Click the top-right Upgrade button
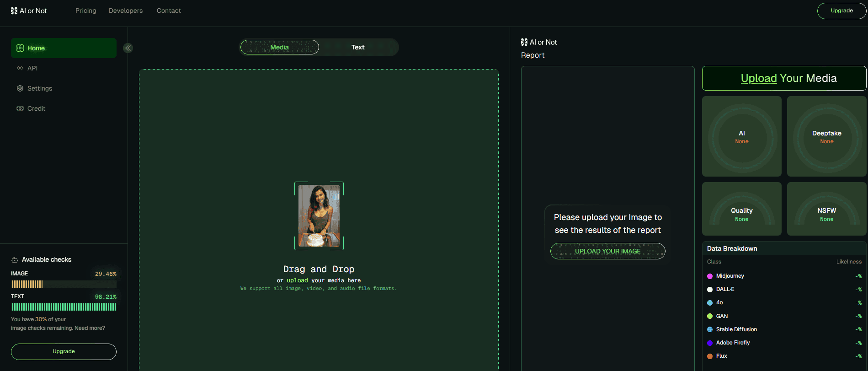Screen dimensions: 868x371 841,11
